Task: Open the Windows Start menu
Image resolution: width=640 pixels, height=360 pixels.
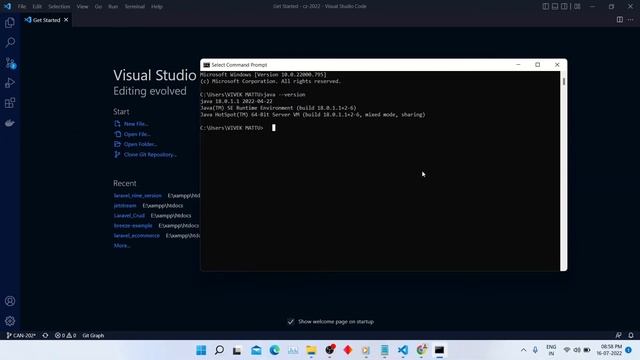Action: (201, 350)
